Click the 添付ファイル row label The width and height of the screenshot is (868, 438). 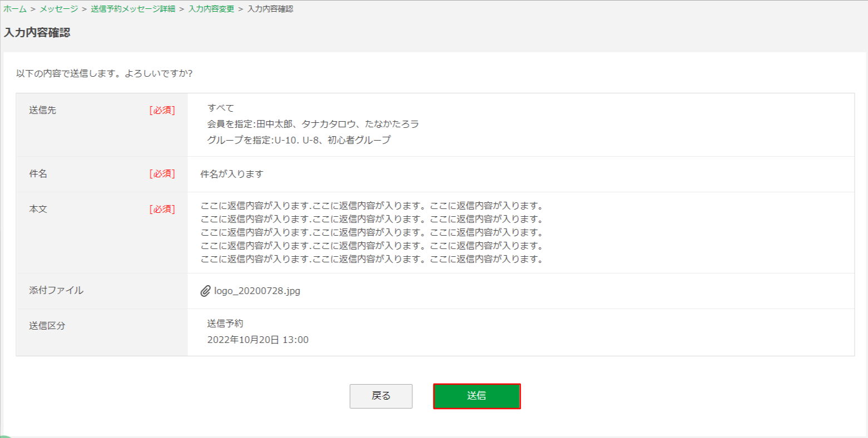coord(56,290)
